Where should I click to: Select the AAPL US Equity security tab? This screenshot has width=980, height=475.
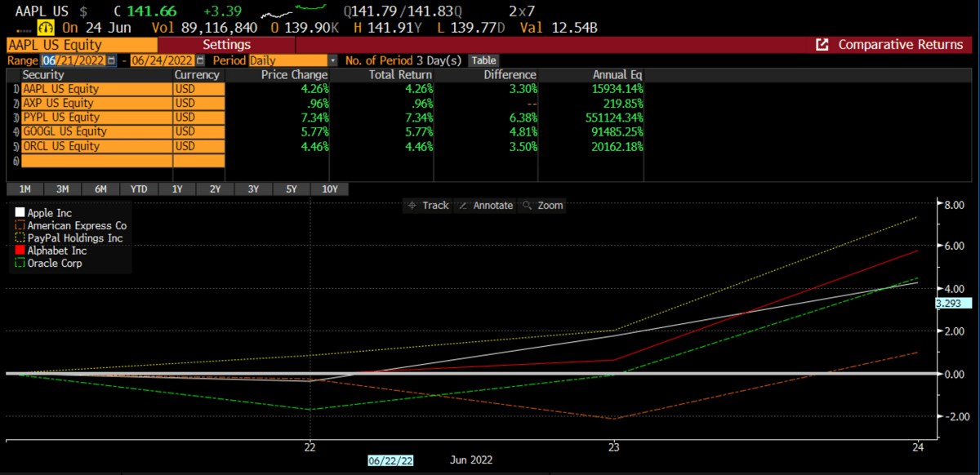pos(82,44)
